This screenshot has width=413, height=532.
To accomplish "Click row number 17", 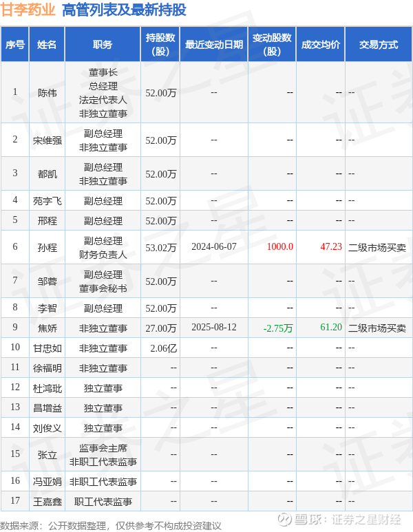I will (15, 500).
